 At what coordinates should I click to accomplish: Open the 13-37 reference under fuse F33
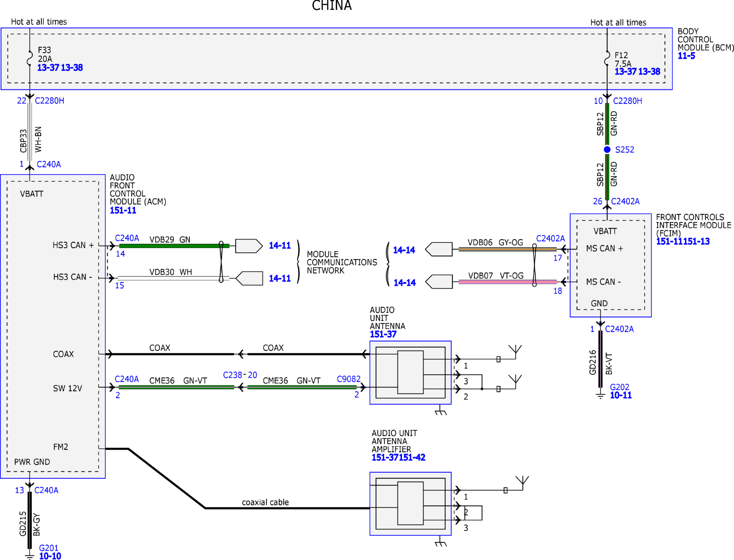[x=48, y=68]
